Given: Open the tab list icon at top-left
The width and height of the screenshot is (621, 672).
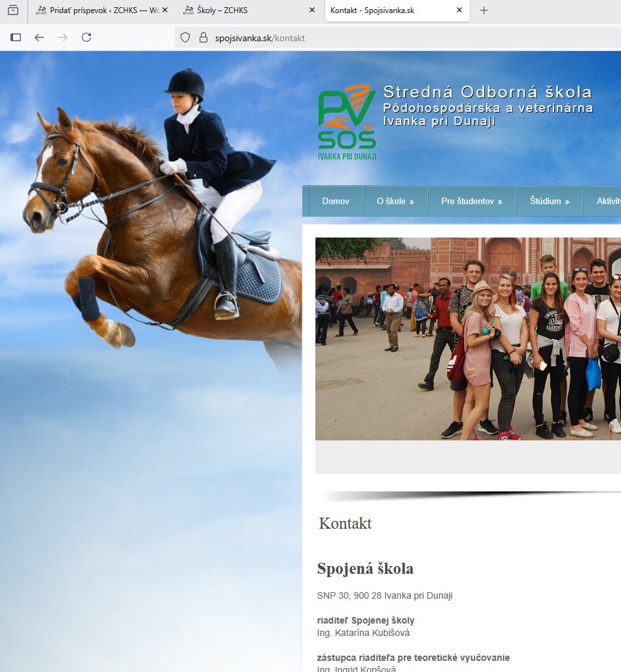Looking at the screenshot, I should [13, 10].
